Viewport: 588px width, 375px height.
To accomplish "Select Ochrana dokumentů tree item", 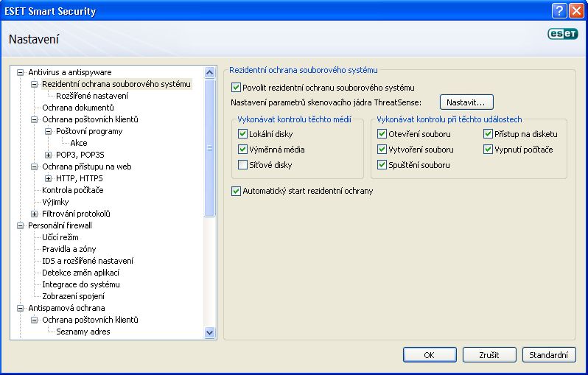I will pos(77,108).
